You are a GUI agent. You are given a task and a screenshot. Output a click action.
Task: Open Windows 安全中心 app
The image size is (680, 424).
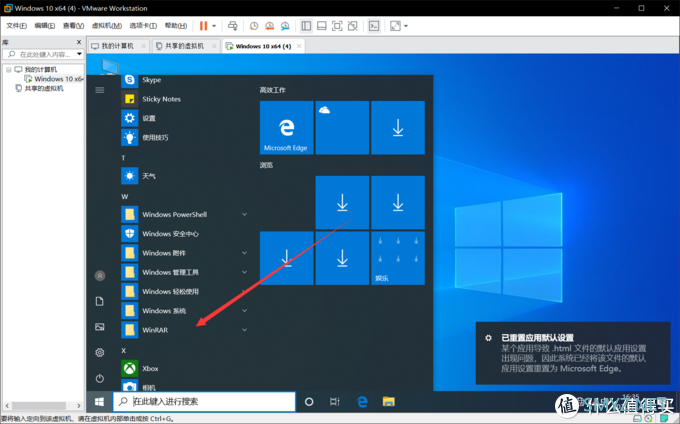(x=186, y=234)
